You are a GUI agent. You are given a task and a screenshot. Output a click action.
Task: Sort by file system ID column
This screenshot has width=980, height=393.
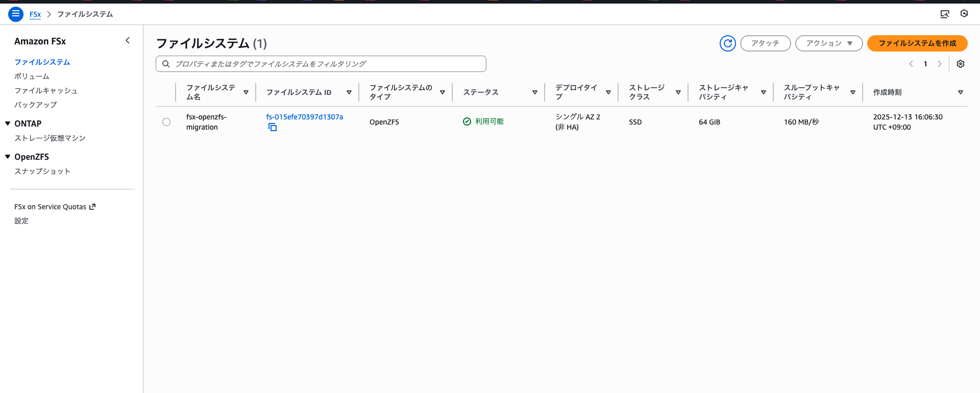(349, 92)
